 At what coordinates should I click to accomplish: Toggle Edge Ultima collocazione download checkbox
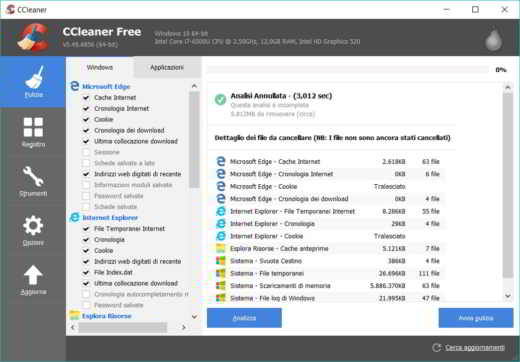coord(86,141)
